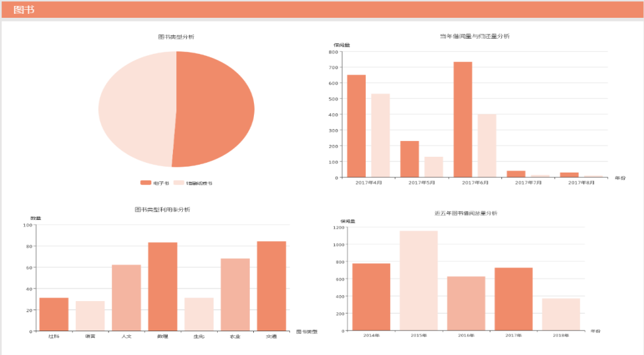Screen dimensions: 644x355
Task: Select the 2018年 total borrowing bar
Action: [x=561, y=314]
